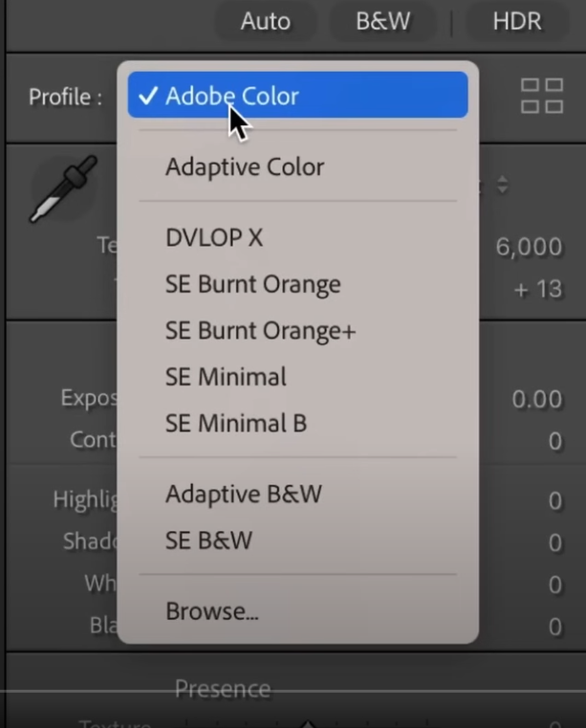586x728 pixels.
Task: Choose the checked Adobe Color profile
Action: click(x=298, y=95)
